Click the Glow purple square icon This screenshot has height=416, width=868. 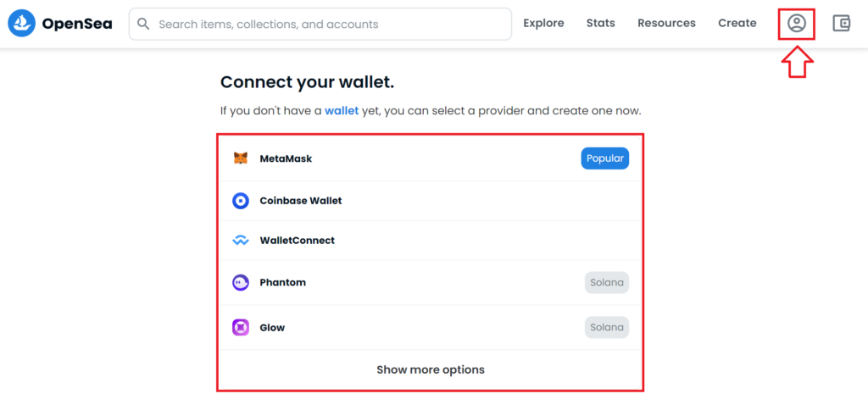click(x=240, y=328)
